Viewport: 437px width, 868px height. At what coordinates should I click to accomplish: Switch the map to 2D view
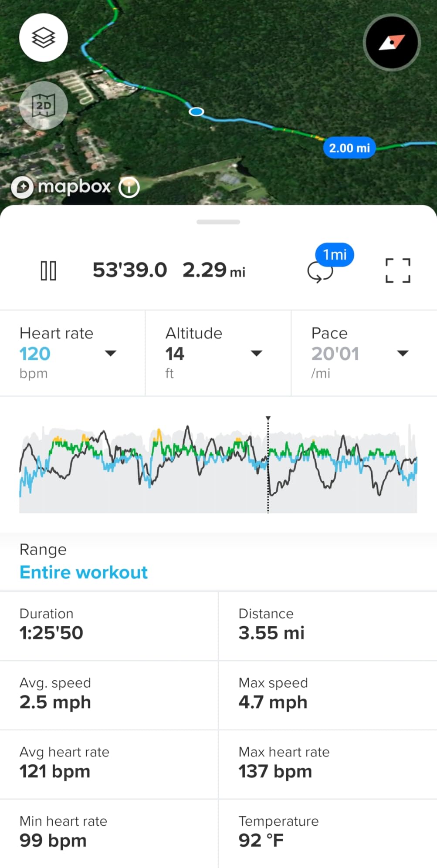pyautogui.click(x=43, y=105)
